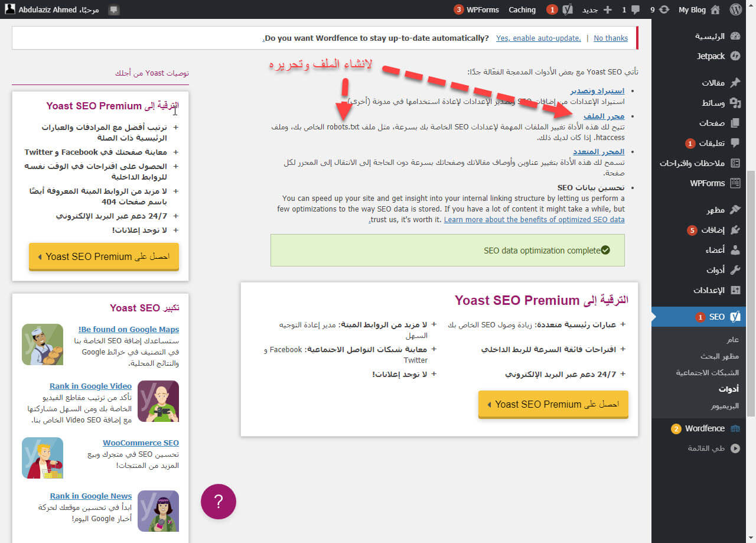Open admin bar comments bubble showing 1
Screen dimensions: 756x543
point(631,9)
